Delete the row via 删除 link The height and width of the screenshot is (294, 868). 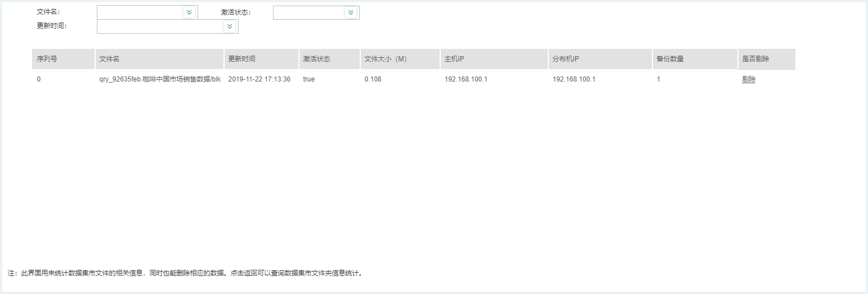click(x=749, y=79)
